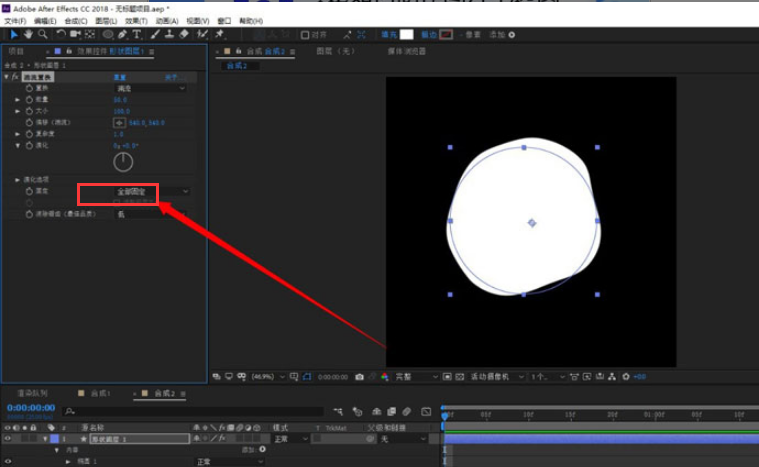
Task: Select the Pen tool in toolbar
Action: 123,34
